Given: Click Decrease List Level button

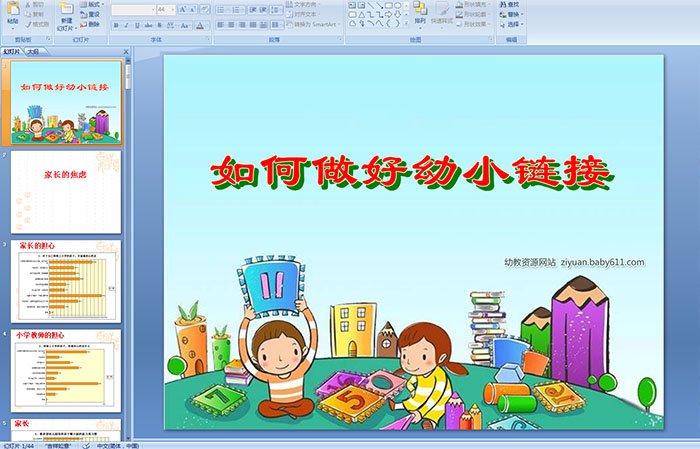Looking at the screenshot, I should (253, 10).
